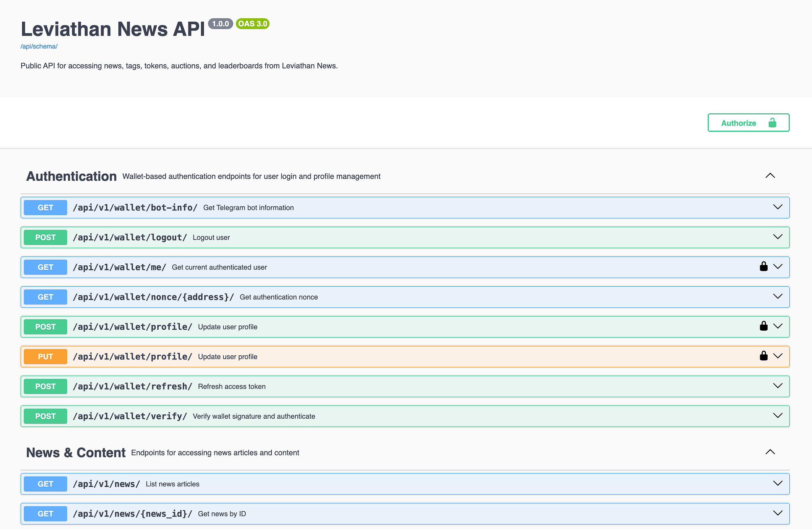
Task: Expand the POST wallet/logout endpoint arrow
Action: coord(777,237)
